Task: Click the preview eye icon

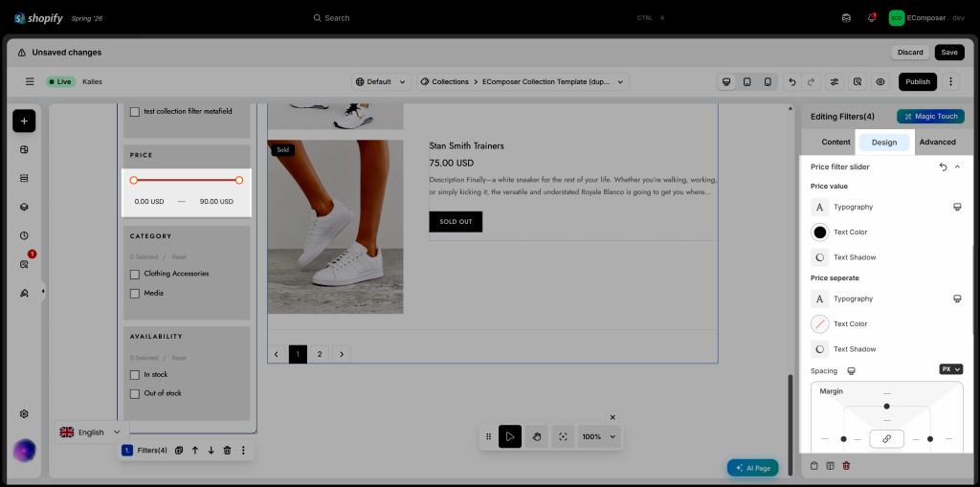Action: click(x=880, y=81)
